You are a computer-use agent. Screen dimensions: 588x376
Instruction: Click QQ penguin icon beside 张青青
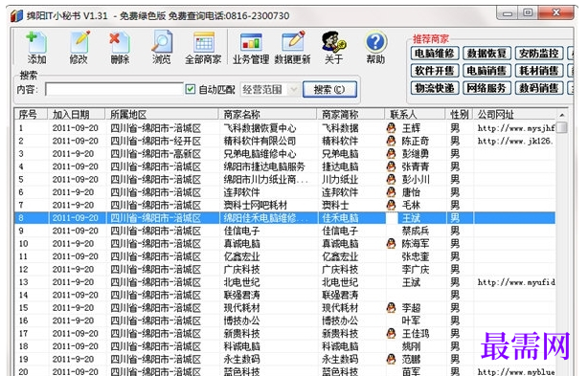coord(391,166)
